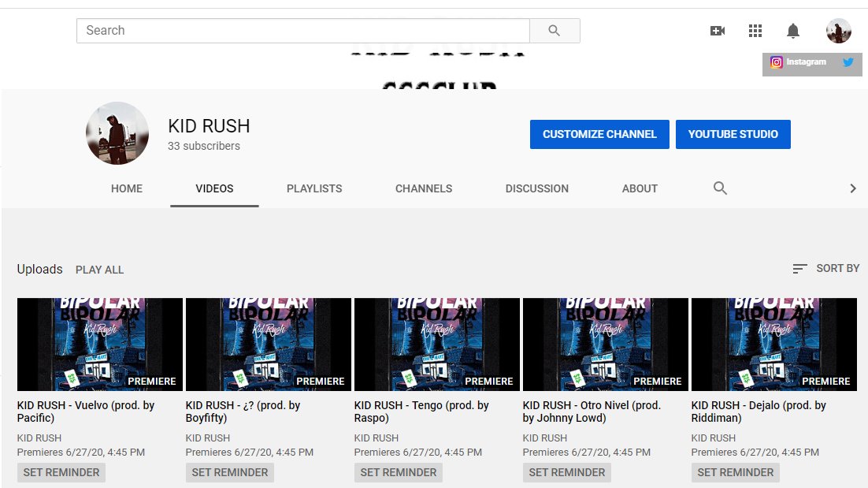The height and width of the screenshot is (488, 868).
Task: Click the 33 subscribers text
Action: click(x=204, y=146)
